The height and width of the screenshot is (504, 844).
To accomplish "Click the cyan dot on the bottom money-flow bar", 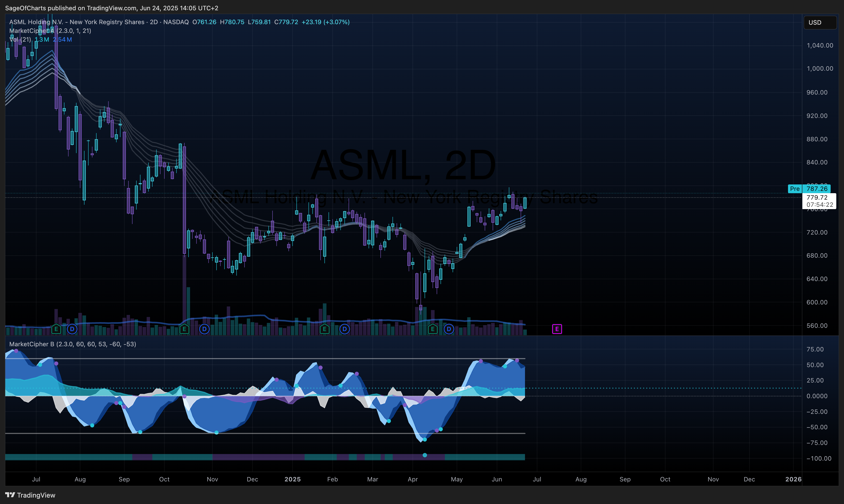I will [425, 455].
